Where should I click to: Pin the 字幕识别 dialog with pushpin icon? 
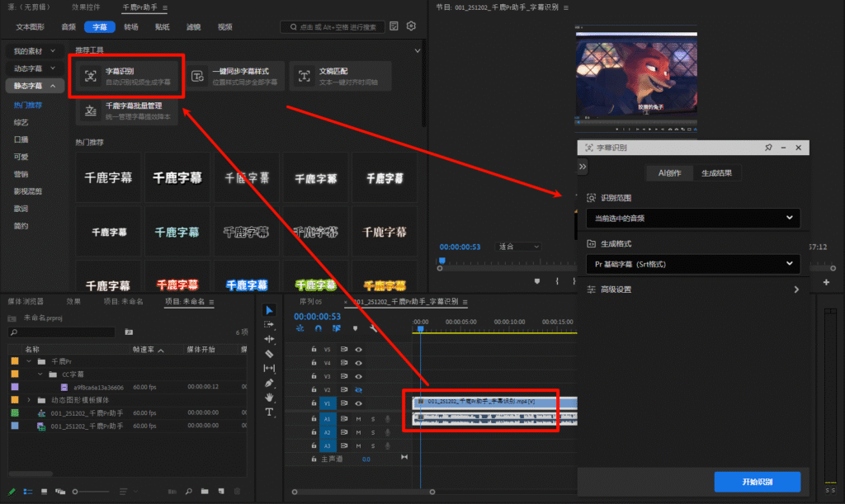point(768,148)
